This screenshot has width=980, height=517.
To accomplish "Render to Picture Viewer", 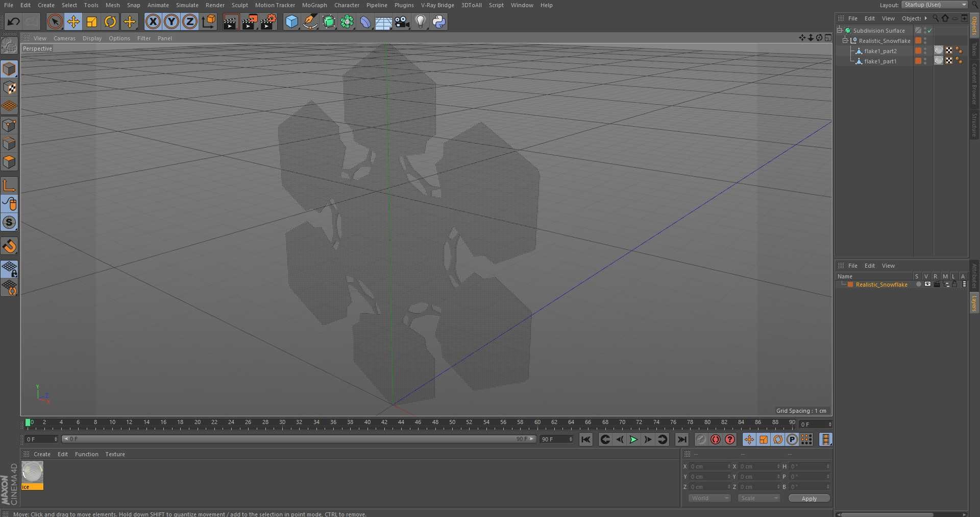I will [x=250, y=21].
